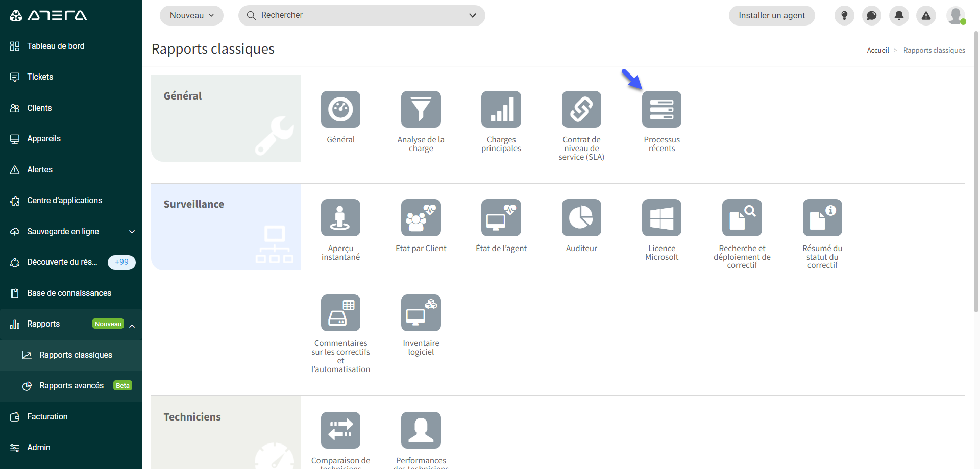Open the user profile avatar
Viewport: 980px width, 469px height.
[955, 15]
